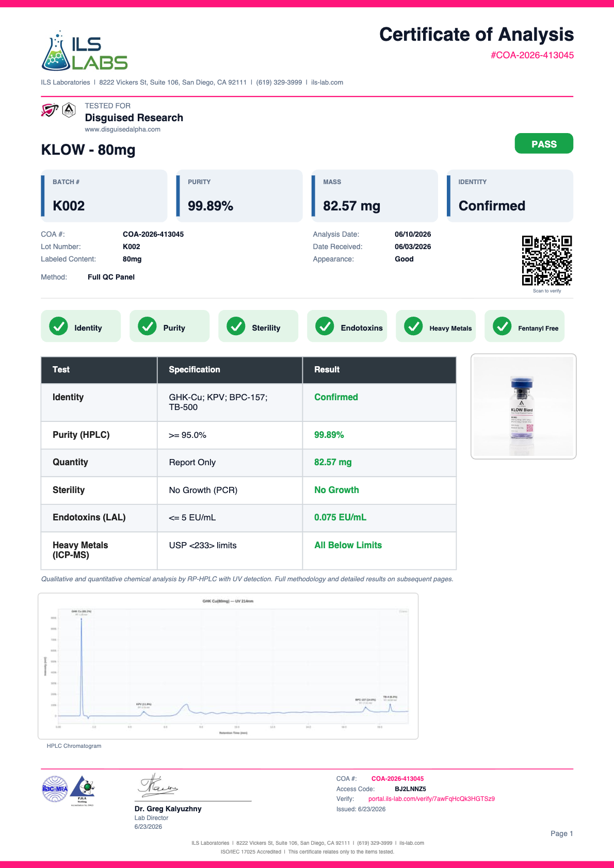
Task: Click the Labeled Content value 80mg
Action: click(132, 259)
